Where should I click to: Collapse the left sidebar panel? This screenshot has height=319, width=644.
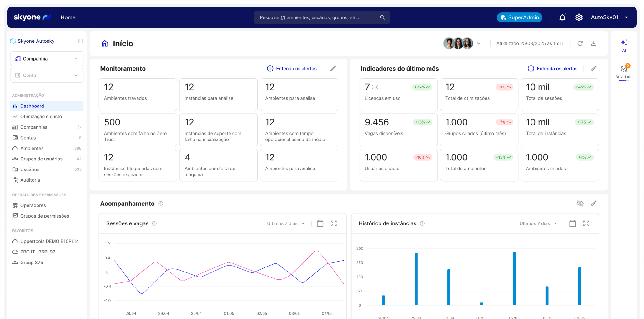(80, 41)
